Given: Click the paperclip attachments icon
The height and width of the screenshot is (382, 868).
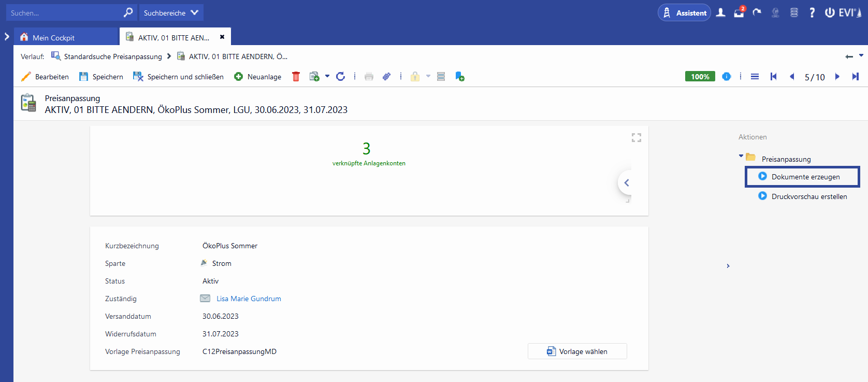Looking at the screenshot, I should click(x=386, y=77).
